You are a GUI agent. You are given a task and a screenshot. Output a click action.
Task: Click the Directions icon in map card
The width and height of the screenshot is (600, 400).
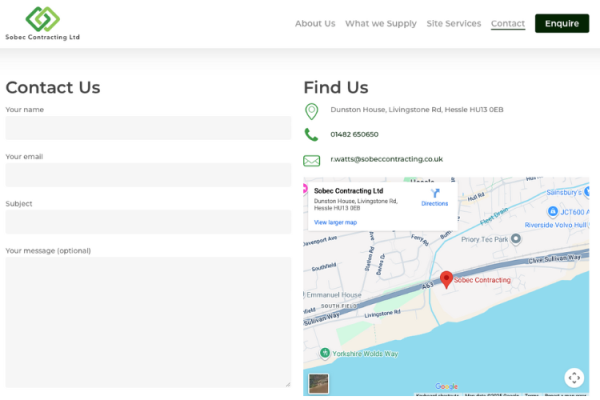435,194
